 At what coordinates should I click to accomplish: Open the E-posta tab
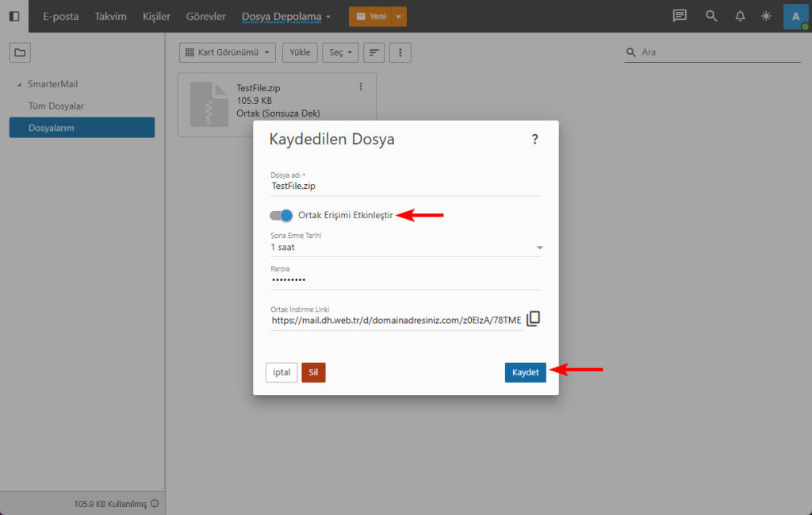[61, 16]
